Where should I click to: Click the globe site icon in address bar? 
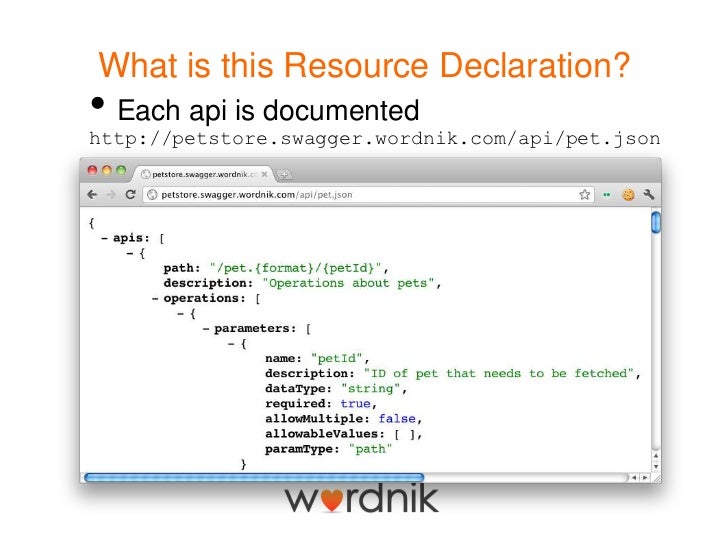click(x=152, y=195)
